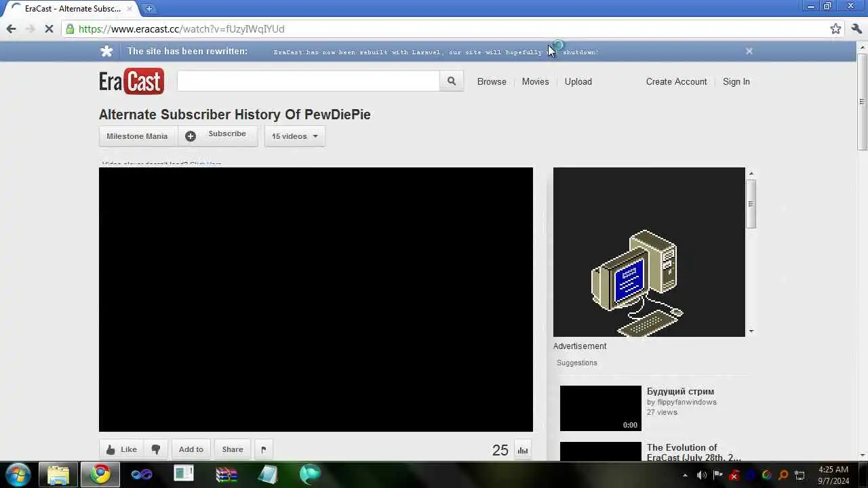Open the Upload page

578,81
